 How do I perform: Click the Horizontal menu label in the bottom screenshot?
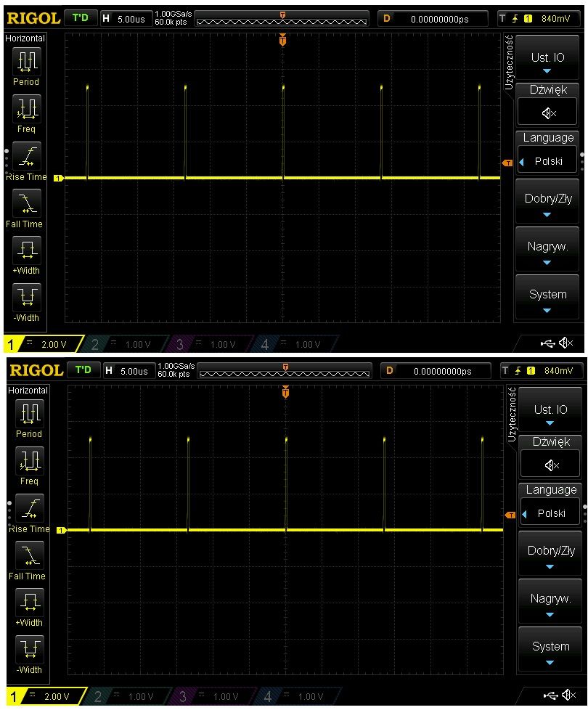28,391
